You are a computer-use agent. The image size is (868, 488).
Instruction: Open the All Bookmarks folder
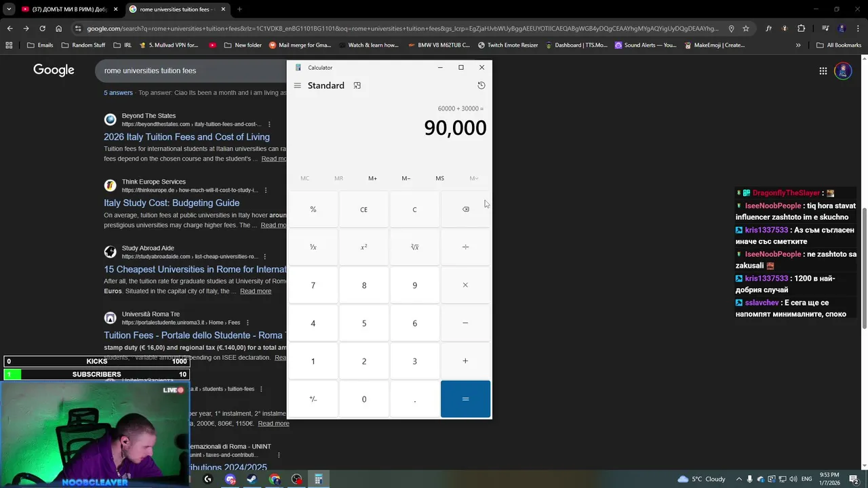839,45
